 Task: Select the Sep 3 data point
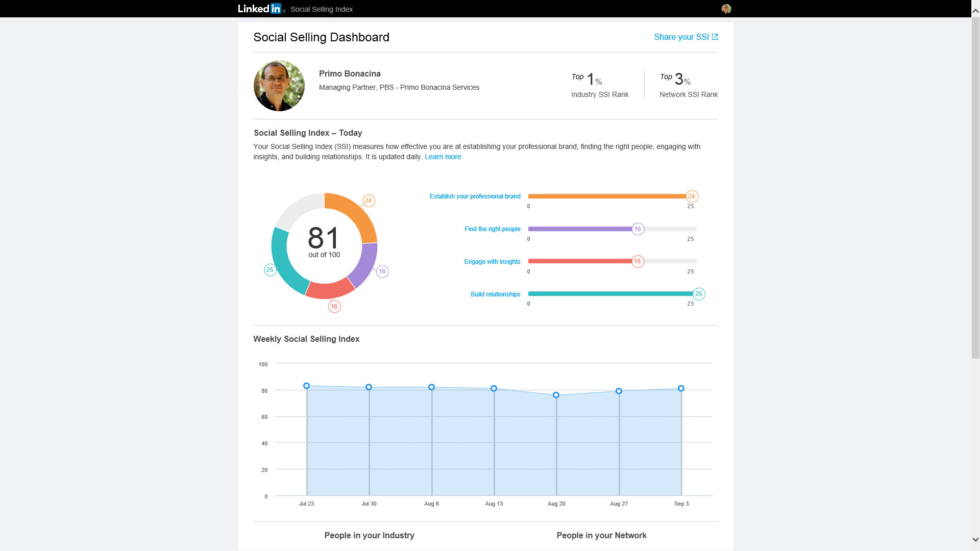(681, 389)
